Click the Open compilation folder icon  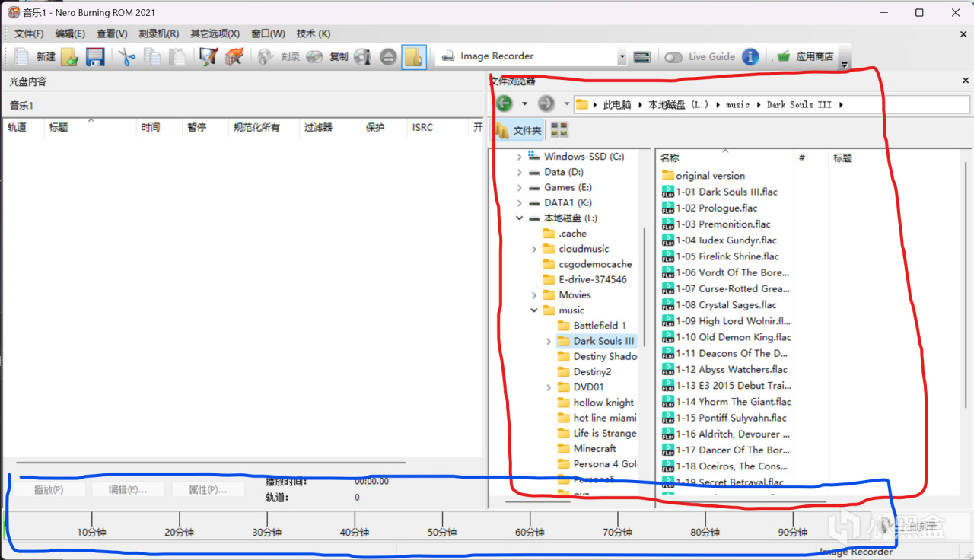(69, 56)
